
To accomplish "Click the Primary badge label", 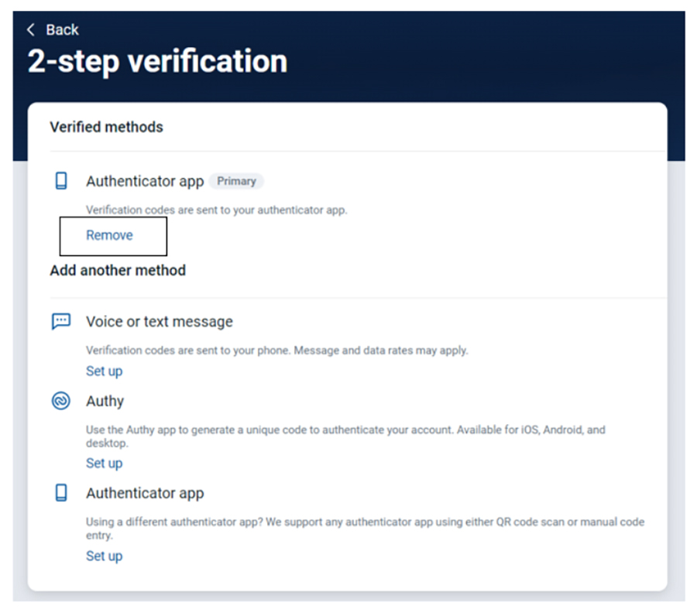I will [236, 181].
